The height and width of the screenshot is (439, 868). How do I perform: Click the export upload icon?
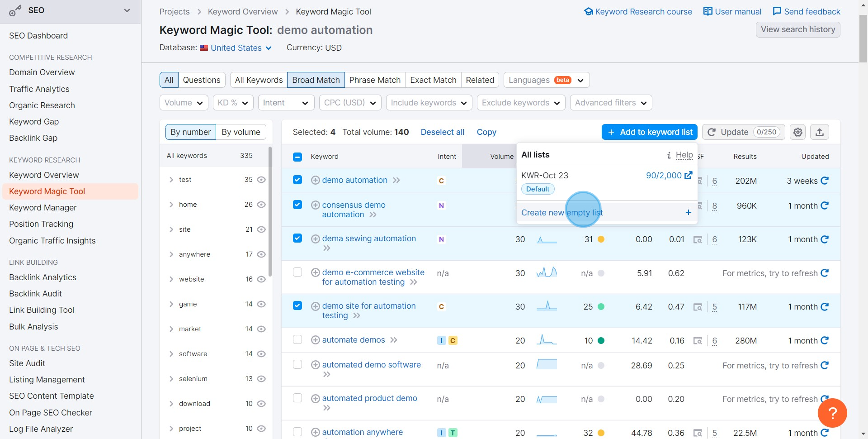coord(820,132)
